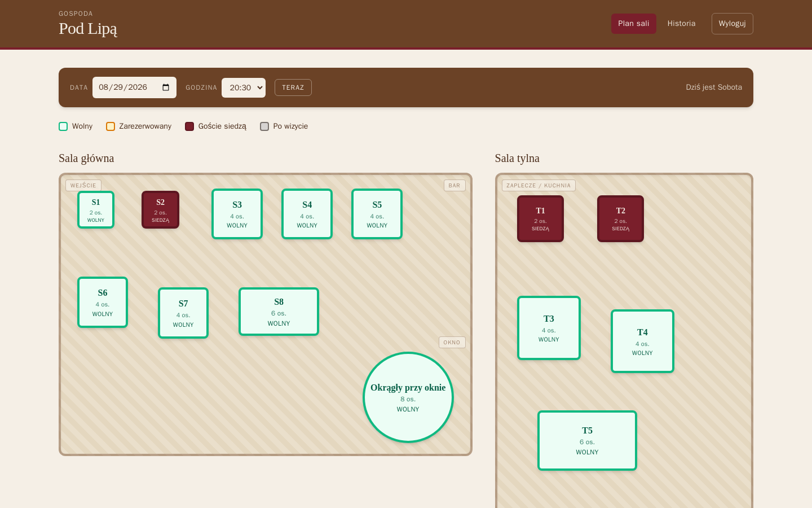
Task: Pick occupied table T1 in back room
Action: (x=540, y=219)
